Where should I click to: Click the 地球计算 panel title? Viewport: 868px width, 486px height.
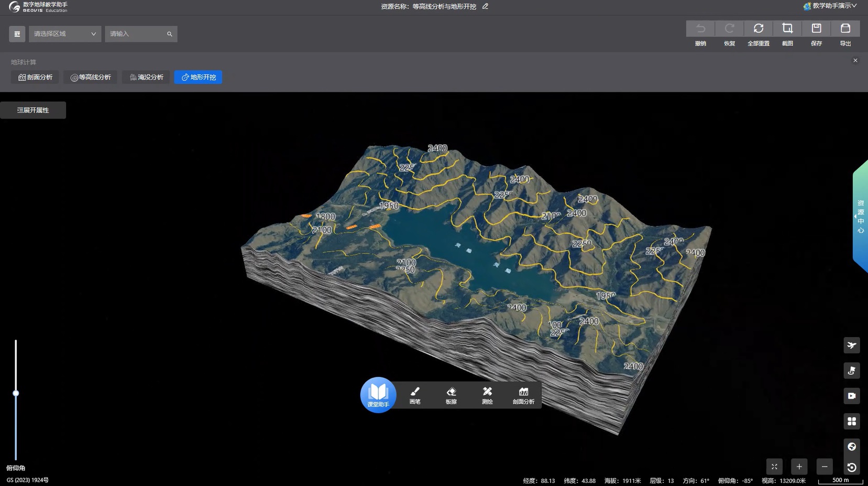coord(24,62)
